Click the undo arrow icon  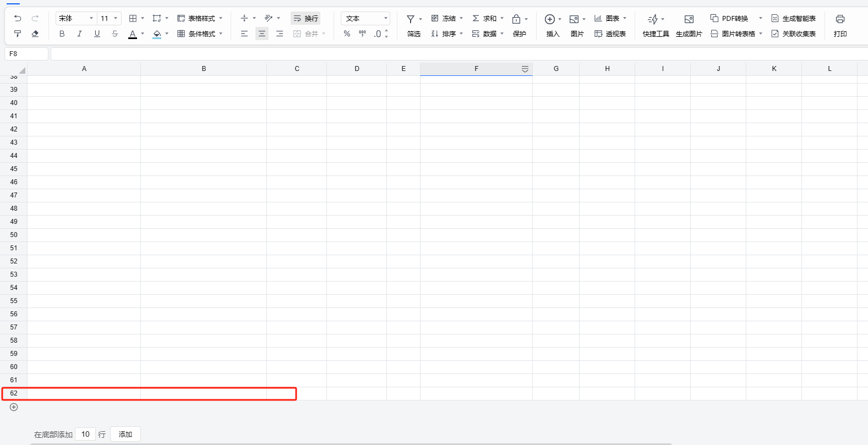tap(18, 19)
